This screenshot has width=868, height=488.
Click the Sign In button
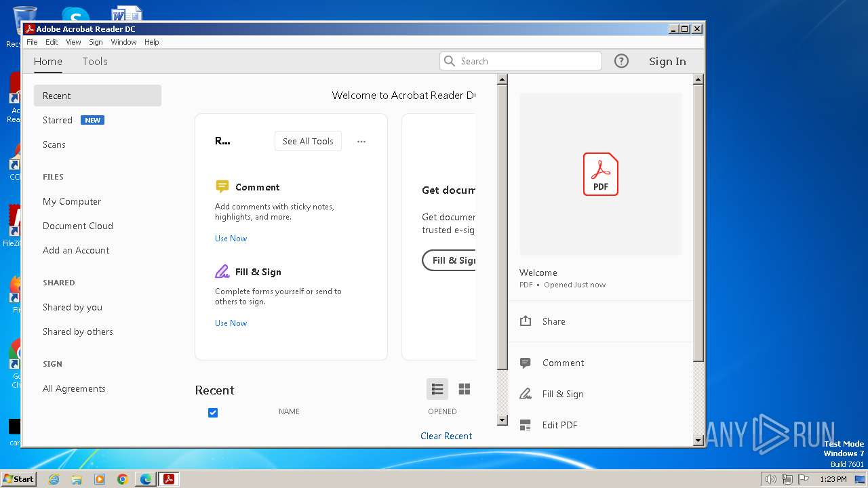[x=667, y=61]
